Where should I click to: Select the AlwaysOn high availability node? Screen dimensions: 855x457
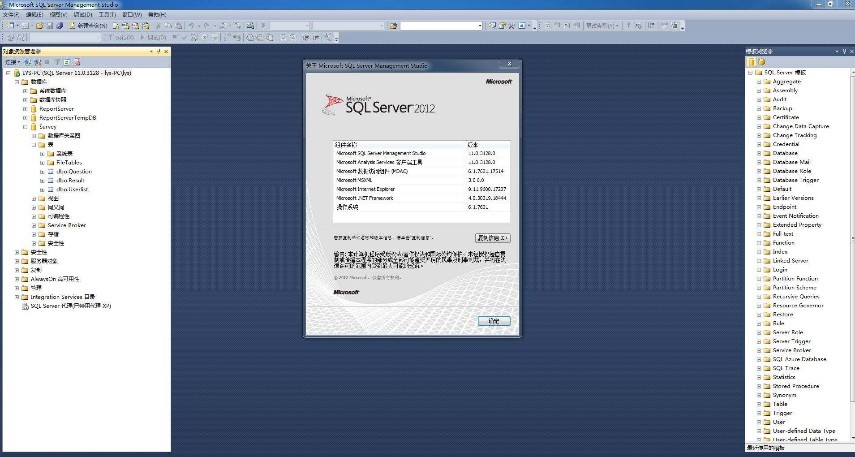click(55, 279)
